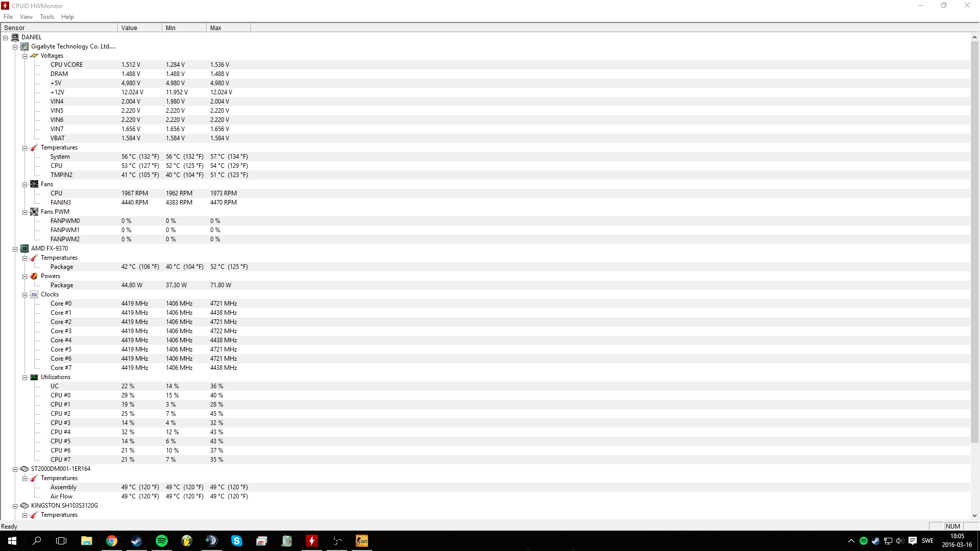Click the Max column header
The width and height of the screenshot is (980, 551).
tap(228, 28)
